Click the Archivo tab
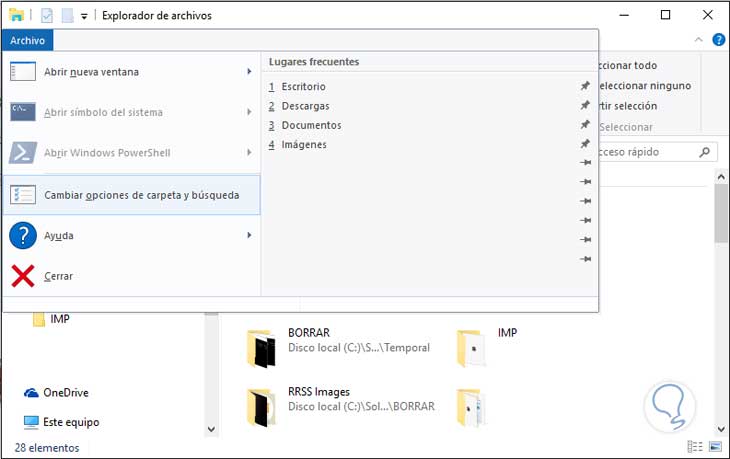The width and height of the screenshot is (730, 459). (x=28, y=41)
